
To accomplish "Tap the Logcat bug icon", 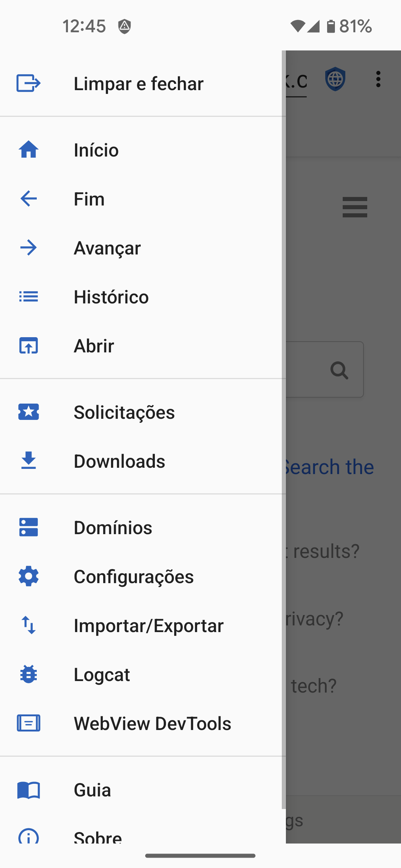I will (28, 674).
